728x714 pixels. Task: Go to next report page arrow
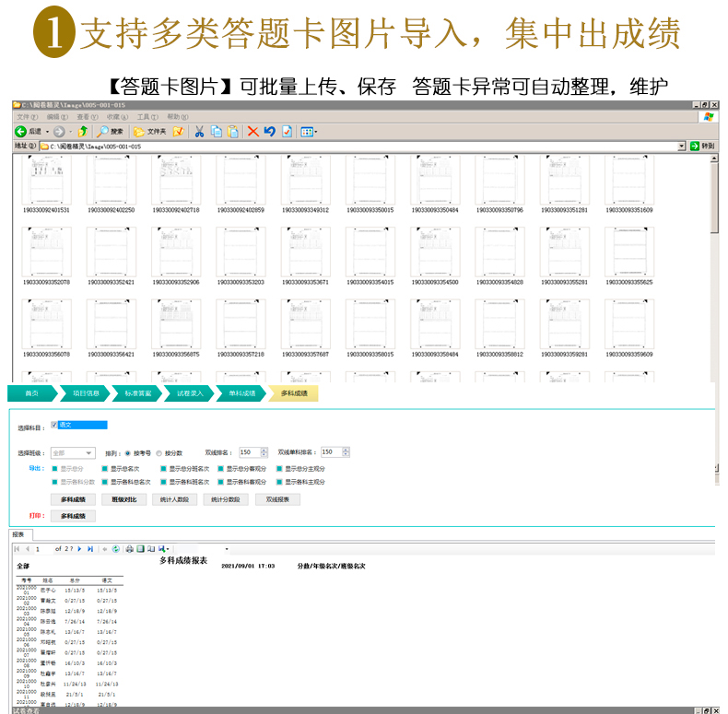coord(80,549)
